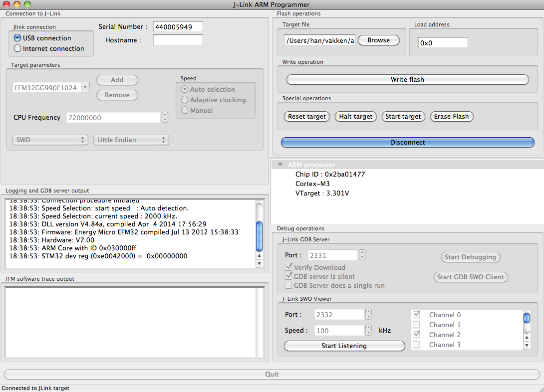Image resolution: width=544 pixels, height=392 pixels.
Task: Click the channel list scrollbar thumb
Action: 527,318
